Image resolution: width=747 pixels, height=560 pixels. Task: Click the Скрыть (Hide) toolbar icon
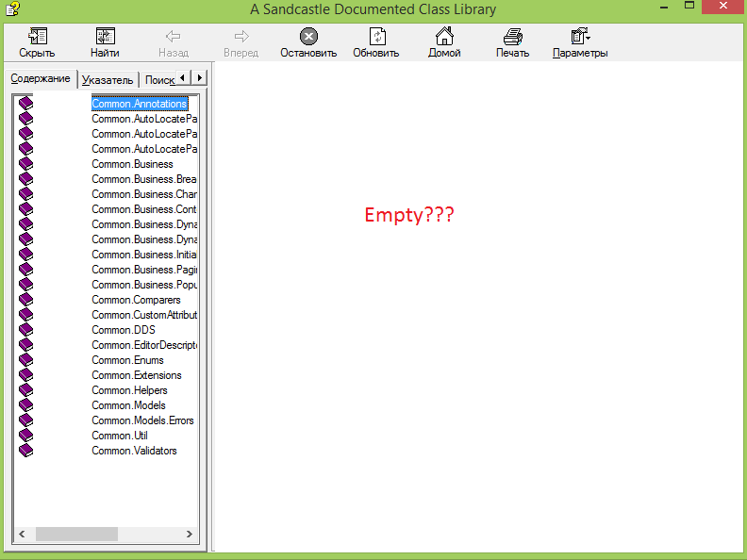click(x=37, y=36)
